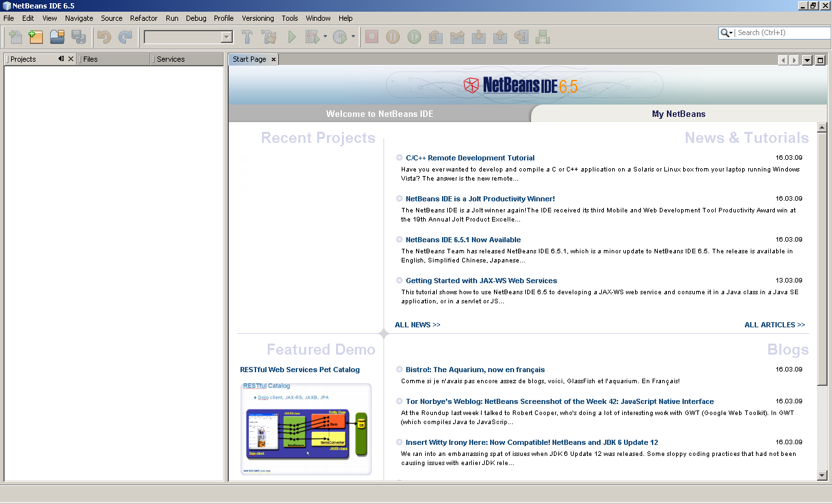Click the Open Project folder icon
Viewport: 832px width, 504px height.
coord(57,37)
